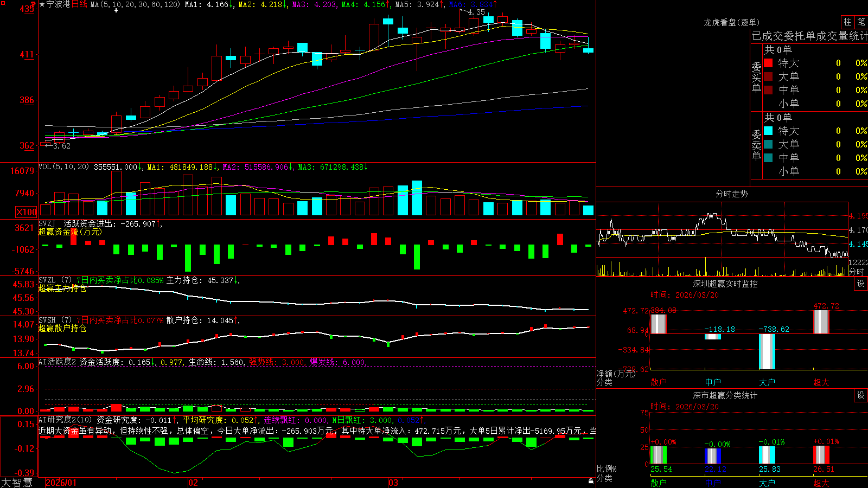The height and width of the screenshot is (488, 868).
Task: Click the SVSH (7) indicator label
Action: coord(55,320)
